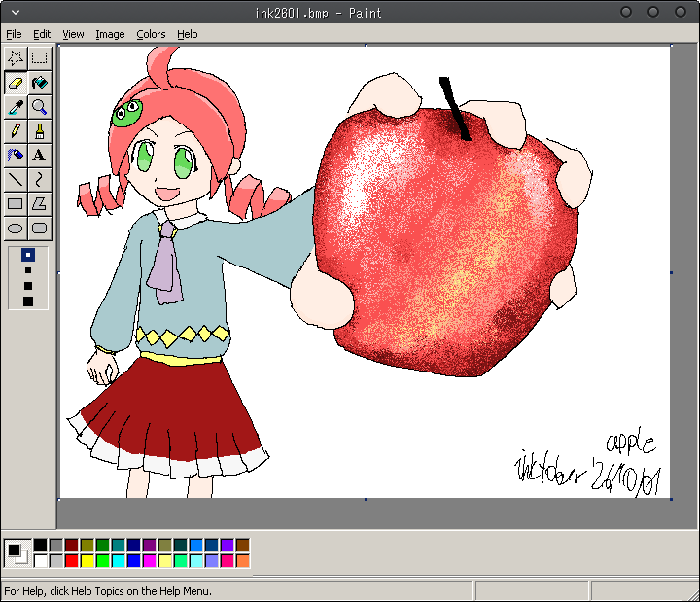Screen dimensions: 700x602
Task: Open the Help menu
Action: click(x=187, y=34)
